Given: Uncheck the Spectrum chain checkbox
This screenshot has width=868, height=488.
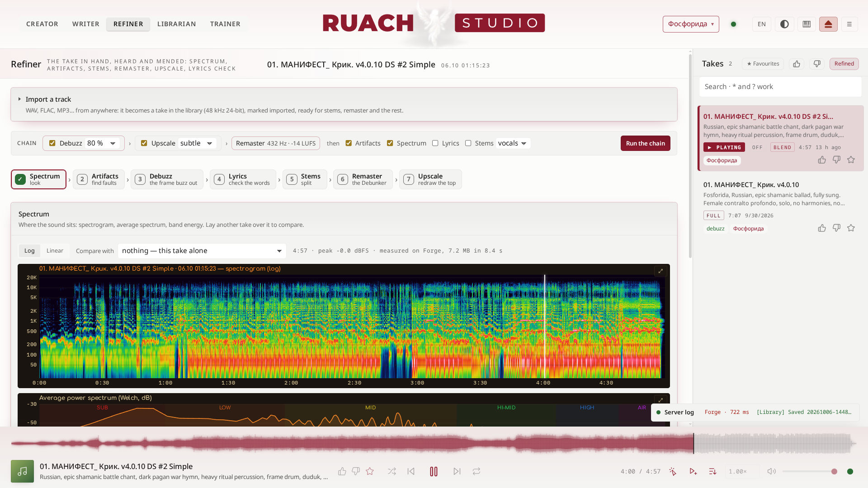Looking at the screenshot, I should click(390, 143).
